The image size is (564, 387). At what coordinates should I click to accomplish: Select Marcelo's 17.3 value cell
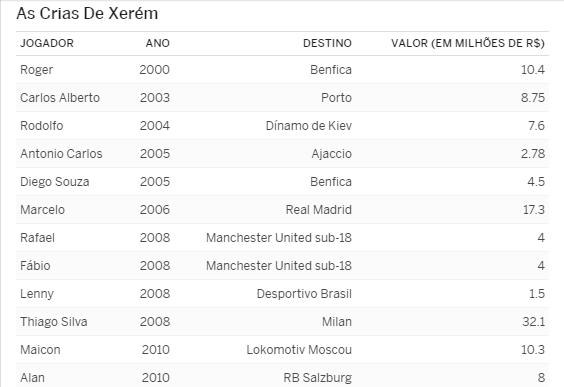(534, 210)
